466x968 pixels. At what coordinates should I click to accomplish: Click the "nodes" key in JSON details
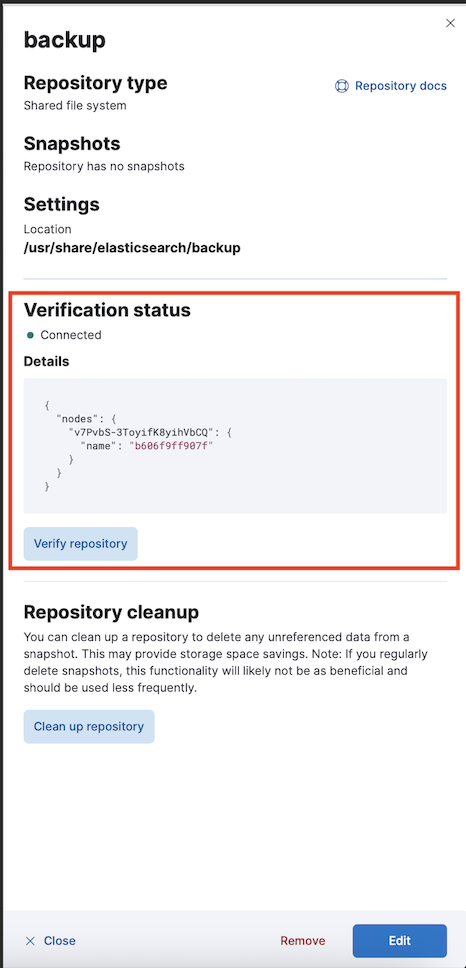click(76, 419)
